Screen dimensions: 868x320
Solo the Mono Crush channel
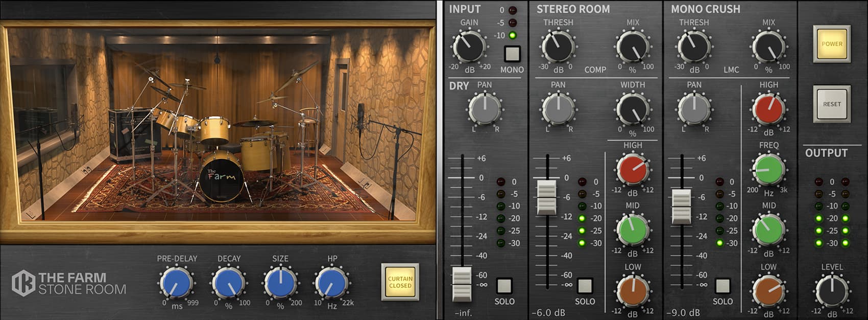[722, 285]
